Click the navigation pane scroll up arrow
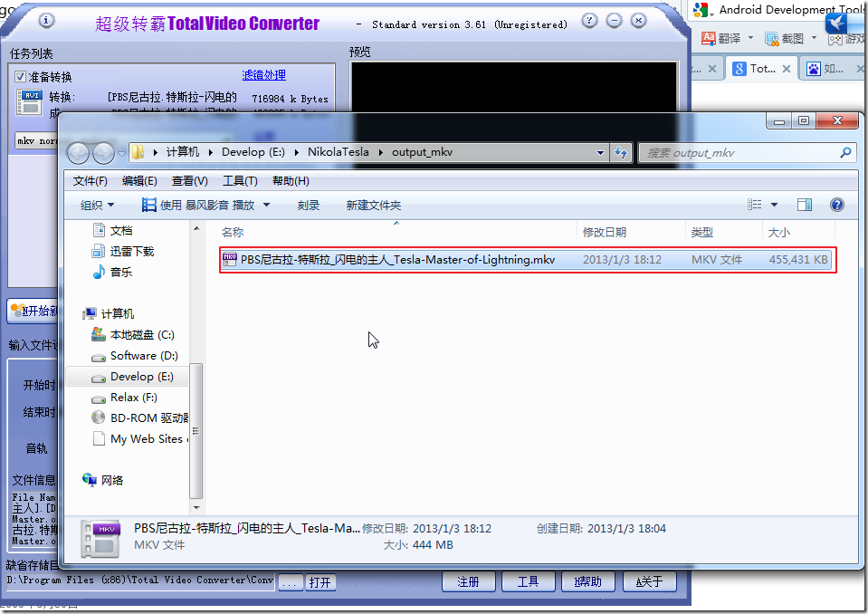 pos(196,228)
